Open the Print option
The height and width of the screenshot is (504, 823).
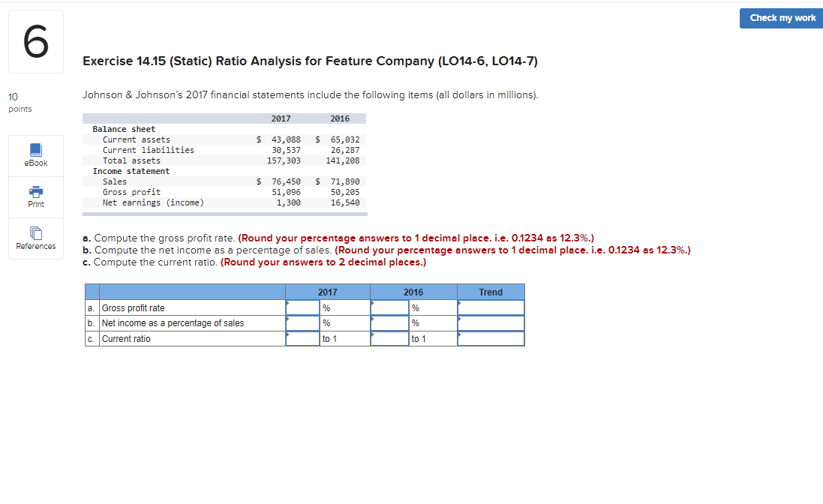(35, 196)
